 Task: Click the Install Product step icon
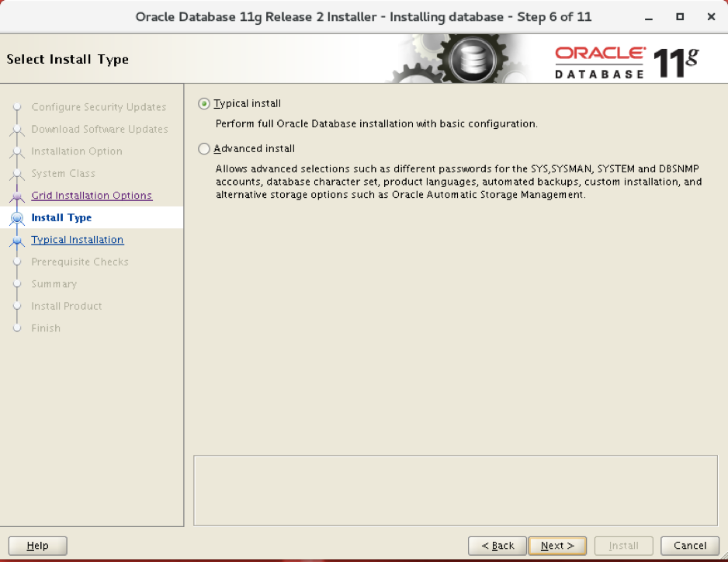(x=17, y=306)
